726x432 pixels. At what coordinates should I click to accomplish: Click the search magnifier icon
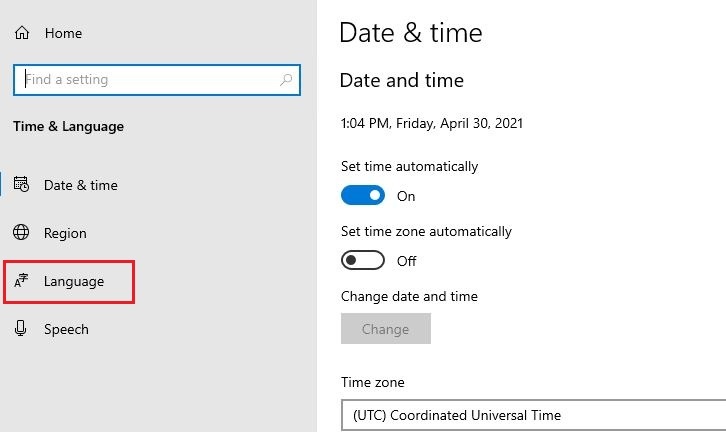(286, 80)
